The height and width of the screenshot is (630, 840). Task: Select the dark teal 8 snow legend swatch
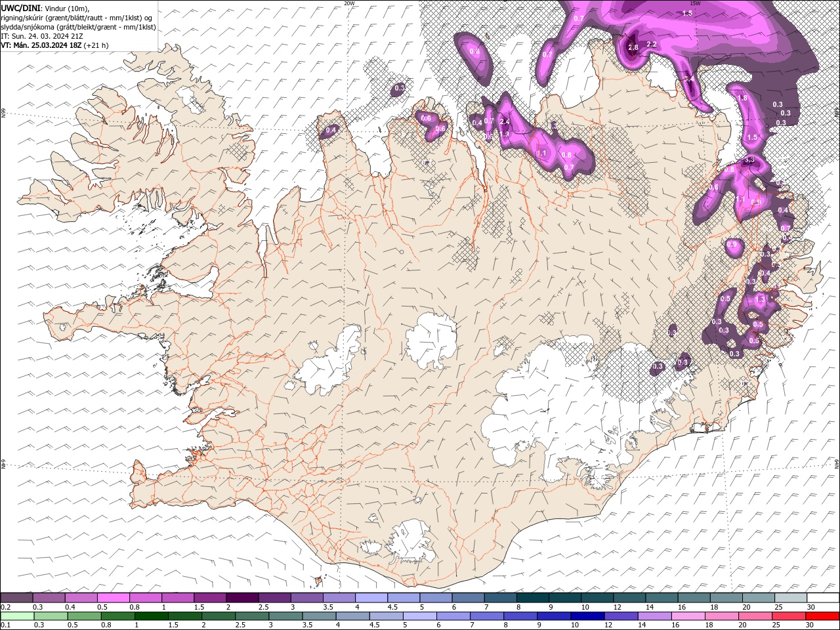533,598
